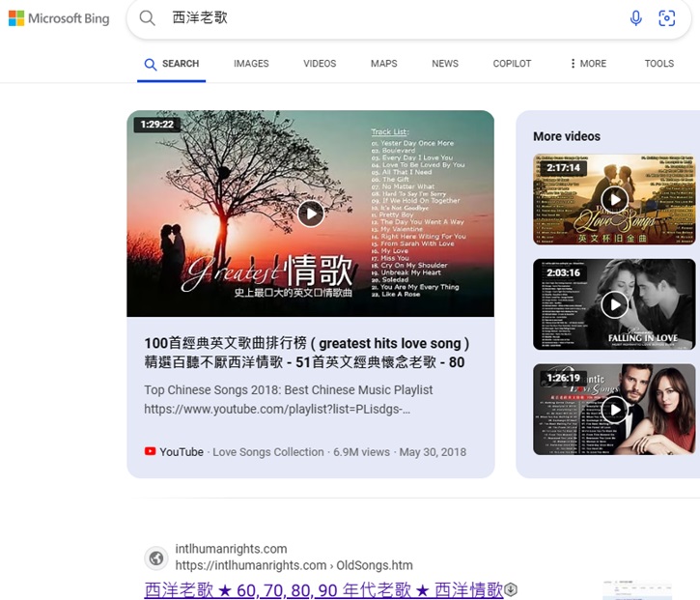Go to the NEWS tab
Viewport: 700px width, 600px height.
tap(445, 64)
